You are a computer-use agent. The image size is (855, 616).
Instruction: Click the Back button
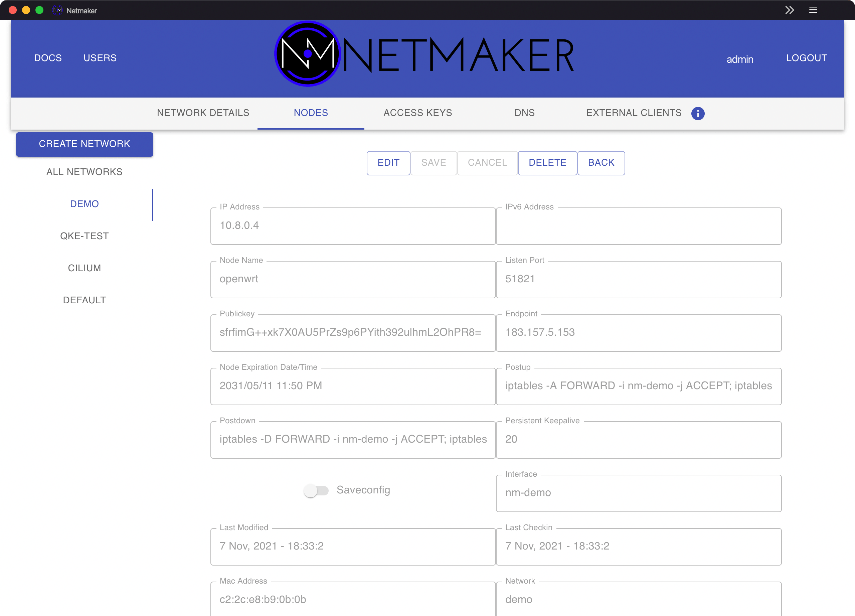(x=601, y=163)
